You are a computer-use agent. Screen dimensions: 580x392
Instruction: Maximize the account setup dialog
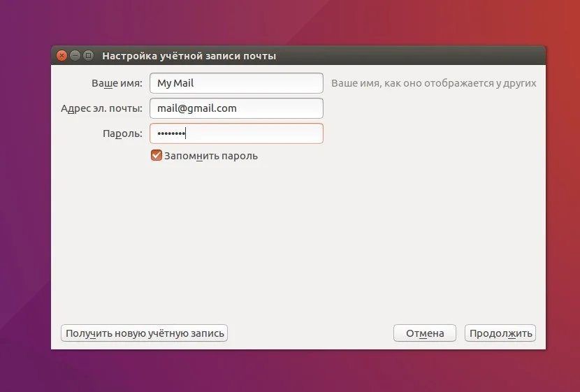[89, 56]
